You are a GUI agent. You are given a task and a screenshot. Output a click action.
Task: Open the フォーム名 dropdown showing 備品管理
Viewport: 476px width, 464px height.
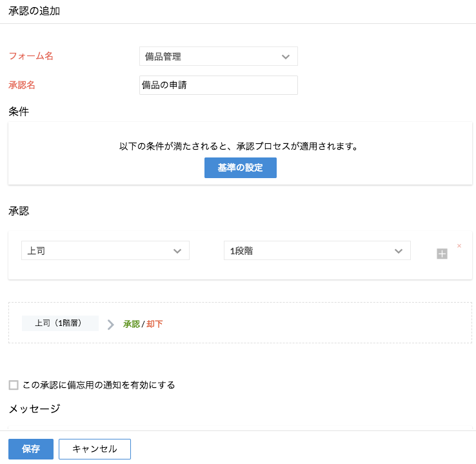pos(218,56)
